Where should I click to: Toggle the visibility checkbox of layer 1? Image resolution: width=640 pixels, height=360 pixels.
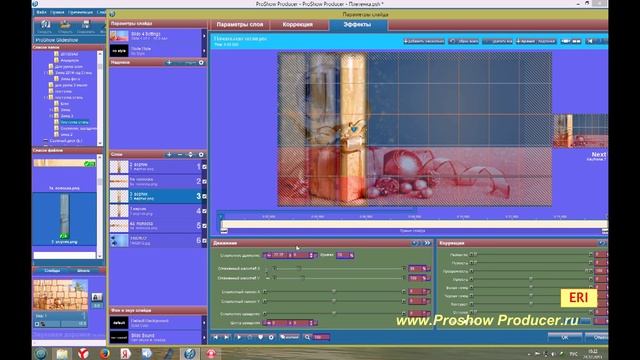point(204,167)
